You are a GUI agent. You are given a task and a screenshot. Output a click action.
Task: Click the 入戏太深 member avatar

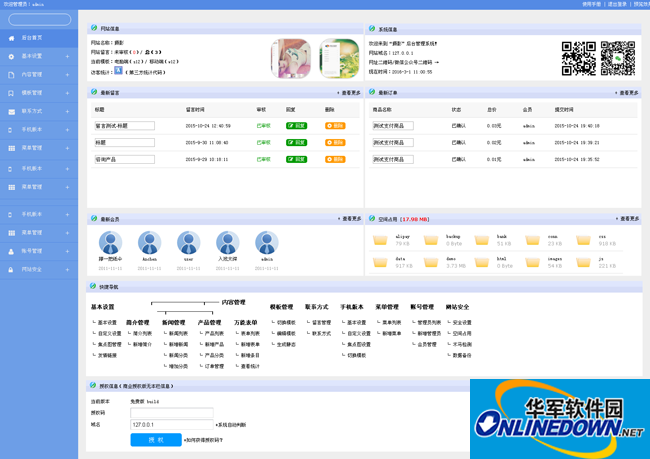click(228, 242)
